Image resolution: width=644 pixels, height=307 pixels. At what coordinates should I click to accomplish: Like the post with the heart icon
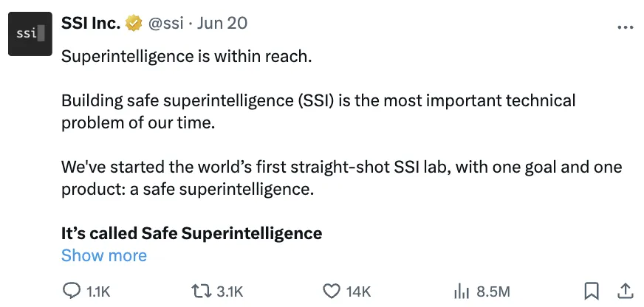tap(332, 291)
